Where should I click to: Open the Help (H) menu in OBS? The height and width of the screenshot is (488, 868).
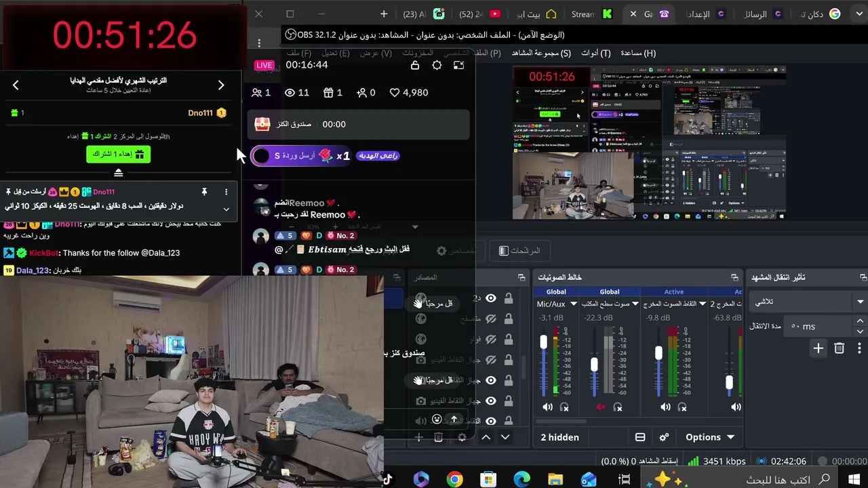[638, 53]
